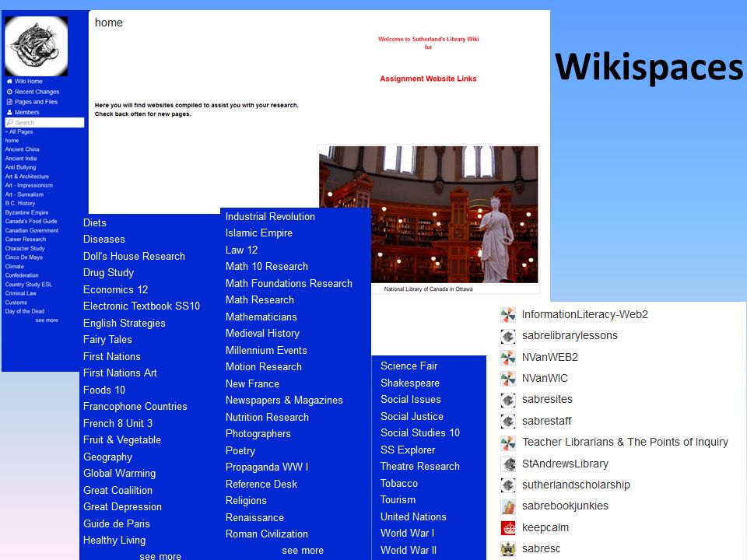Click the icon beside sabrelibrarylessons

(508, 336)
